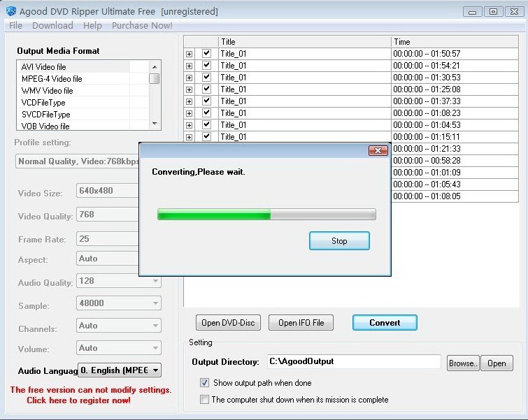Click the Time column header
528x420 pixels.
pos(455,42)
